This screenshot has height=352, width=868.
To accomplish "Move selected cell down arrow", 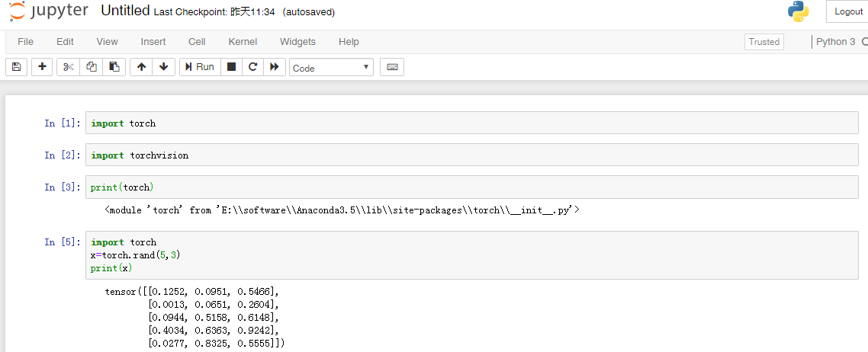I will coord(163,67).
